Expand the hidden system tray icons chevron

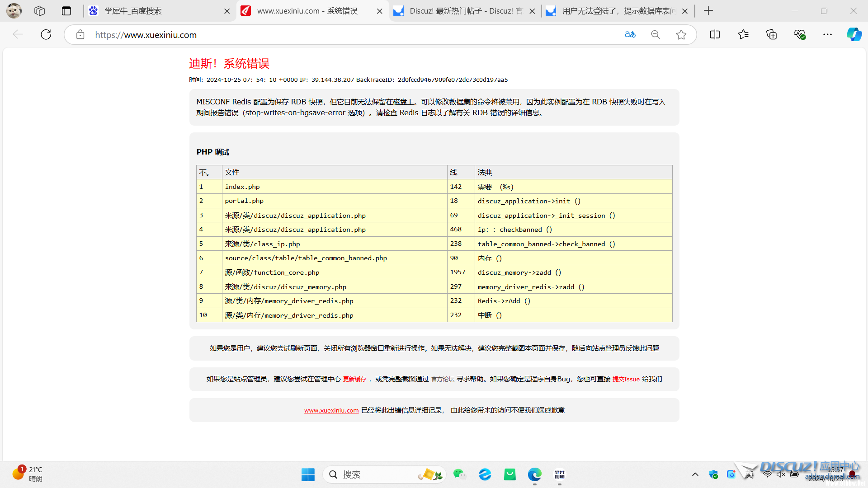tap(695, 474)
